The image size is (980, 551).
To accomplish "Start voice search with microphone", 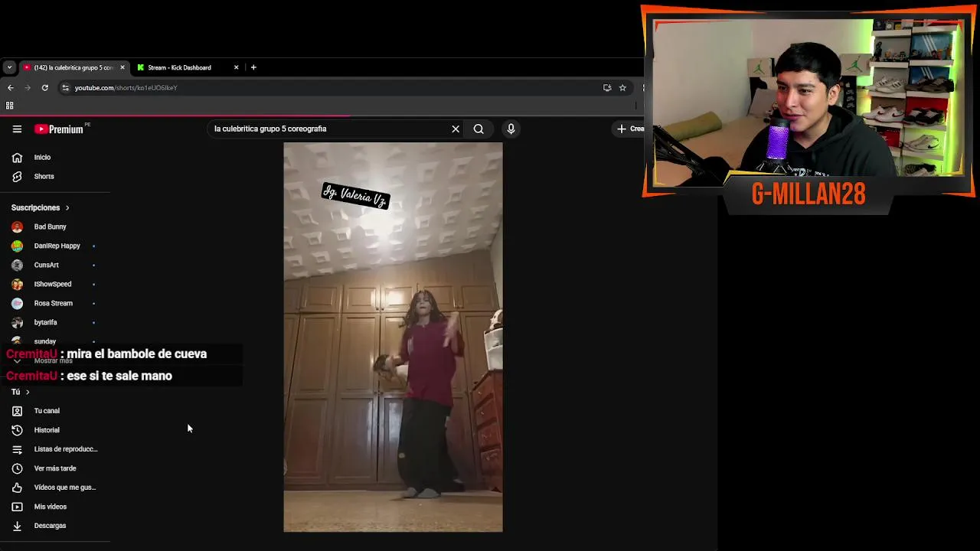I will point(511,129).
